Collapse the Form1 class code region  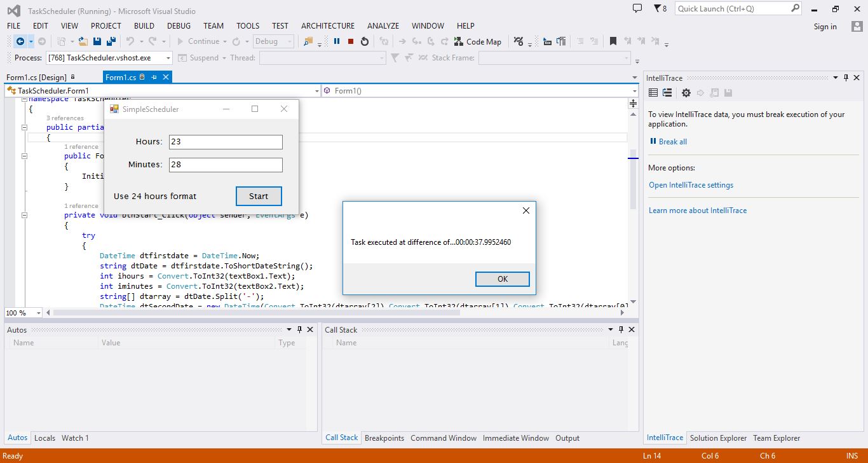tap(23, 127)
